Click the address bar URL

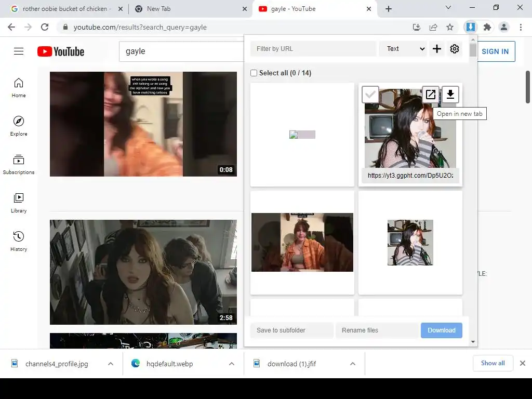point(140,27)
